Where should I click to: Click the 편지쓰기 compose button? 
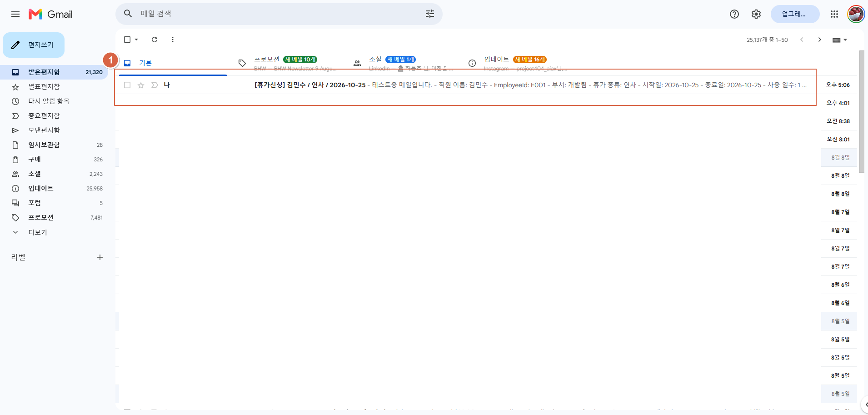click(34, 45)
